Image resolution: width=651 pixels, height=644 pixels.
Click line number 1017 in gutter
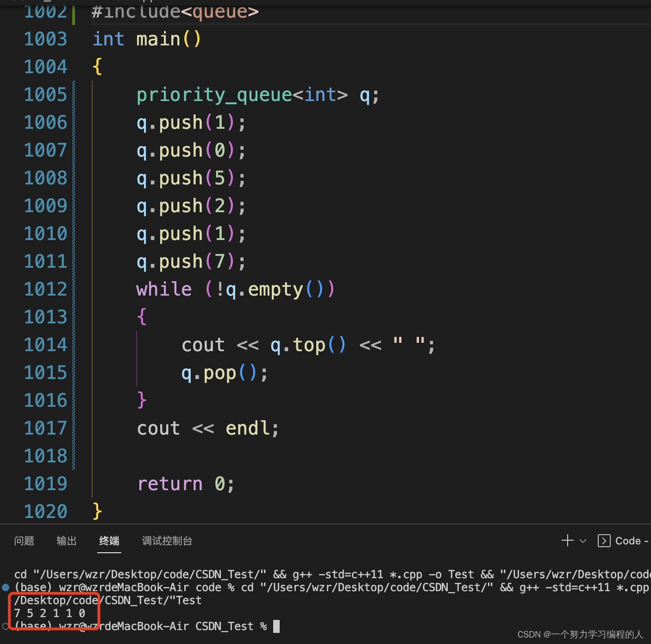[45, 428]
